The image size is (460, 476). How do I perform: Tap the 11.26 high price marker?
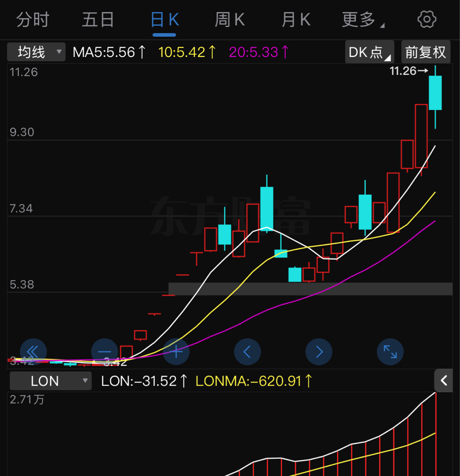tap(409, 71)
